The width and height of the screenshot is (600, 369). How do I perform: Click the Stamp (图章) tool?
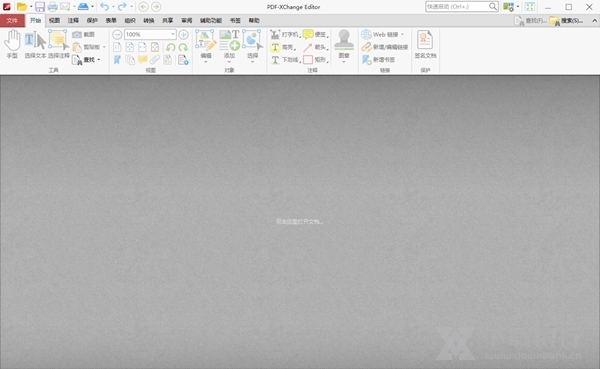point(344,45)
